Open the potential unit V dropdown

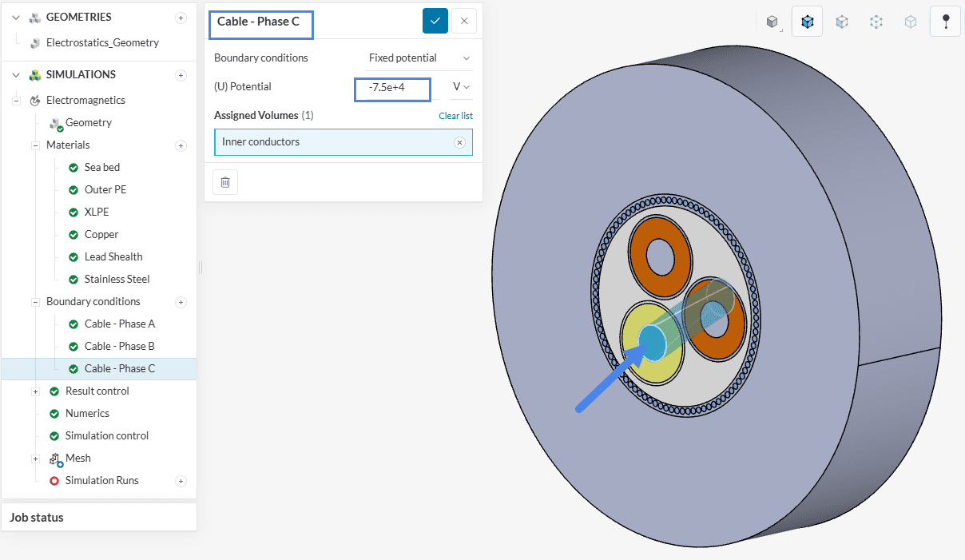(x=461, y=87)
